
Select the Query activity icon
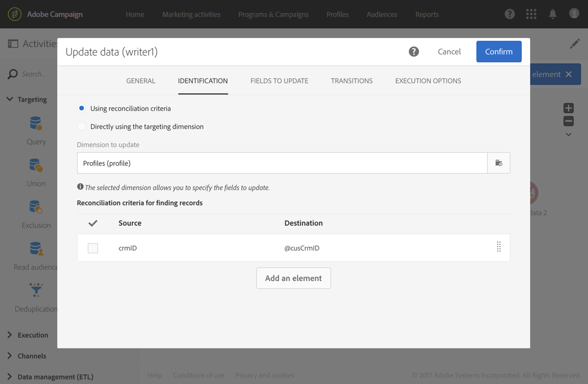click(36, 123)
